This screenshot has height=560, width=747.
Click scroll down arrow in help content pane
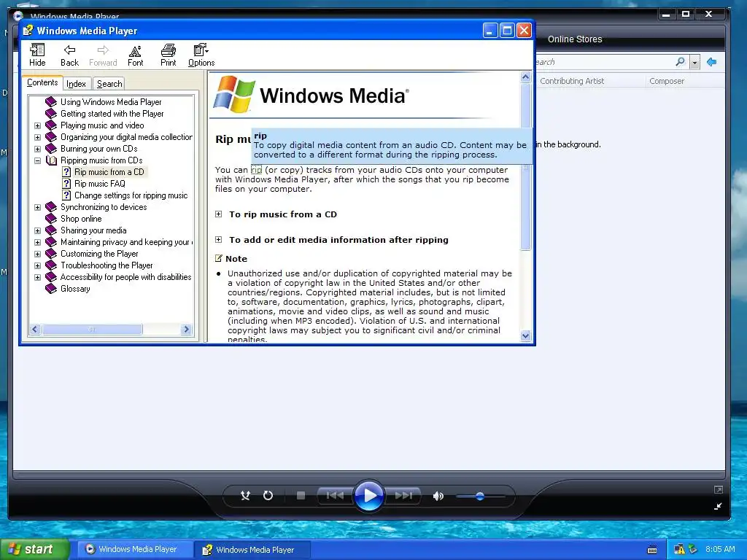click(525, 335)
